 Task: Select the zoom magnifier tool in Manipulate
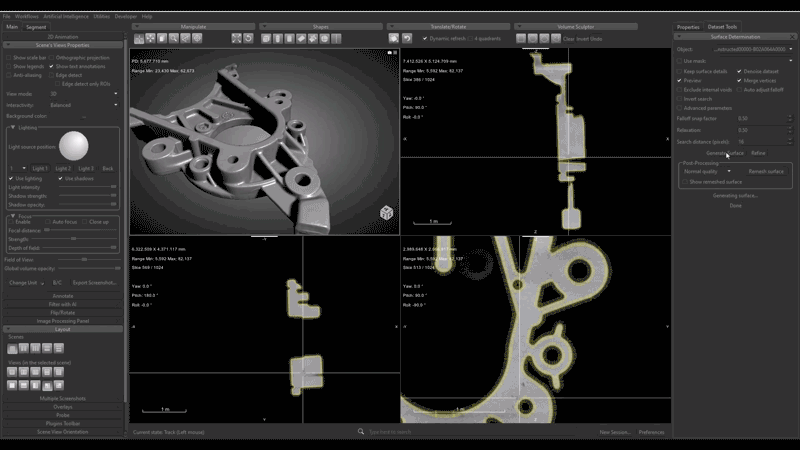pos(174,38)
